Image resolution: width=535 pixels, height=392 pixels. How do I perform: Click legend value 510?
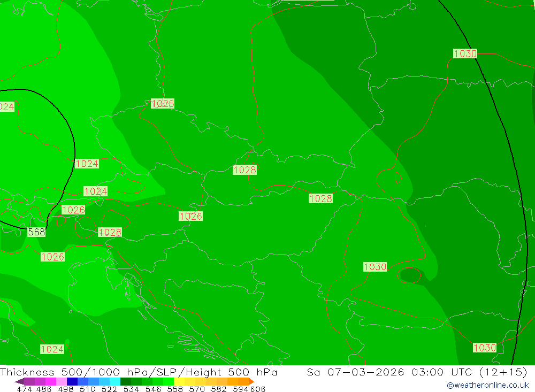[88, 389]
